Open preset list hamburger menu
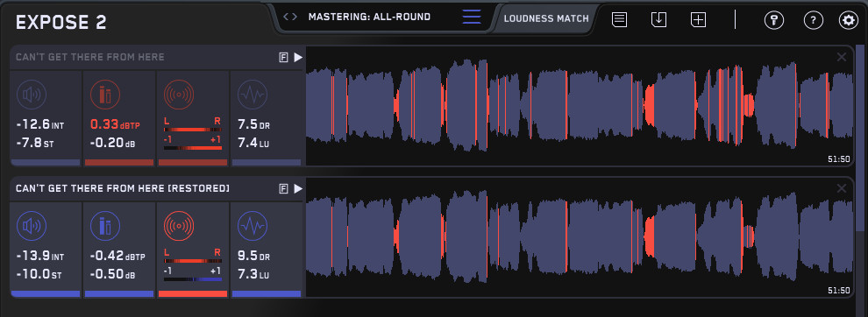 pos(472,18)
